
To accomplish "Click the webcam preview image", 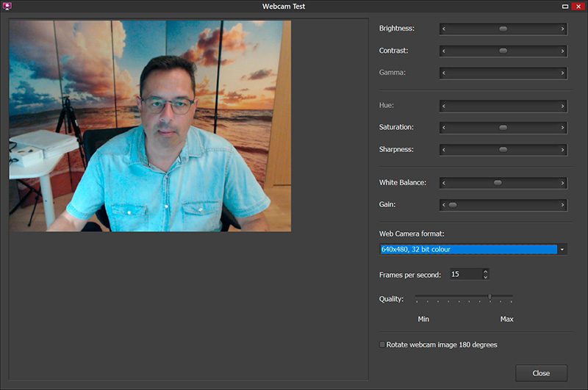I will tap(150, 126).
